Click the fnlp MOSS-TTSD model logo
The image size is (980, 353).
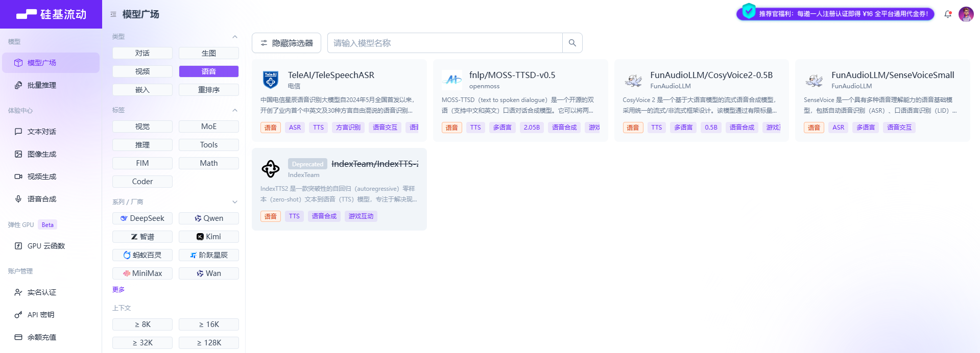pos(452,80)
